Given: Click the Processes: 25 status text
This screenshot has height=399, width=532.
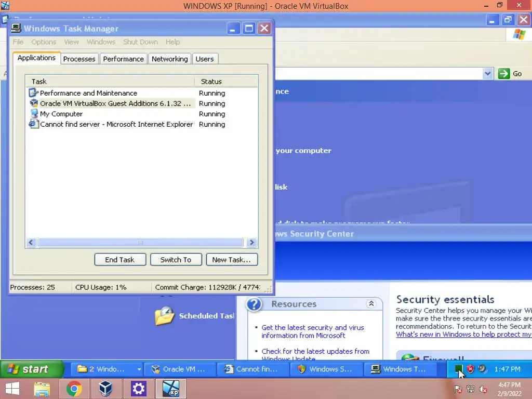Looking at the screenshot, I should click(33, 287).
